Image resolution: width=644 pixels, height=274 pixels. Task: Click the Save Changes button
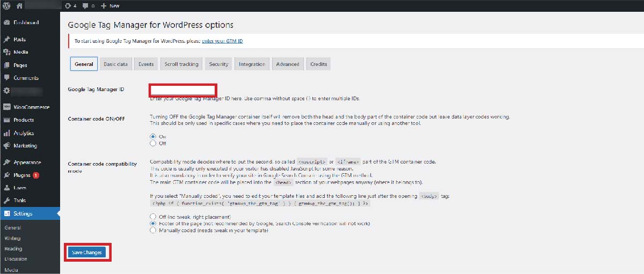point(86,253)
